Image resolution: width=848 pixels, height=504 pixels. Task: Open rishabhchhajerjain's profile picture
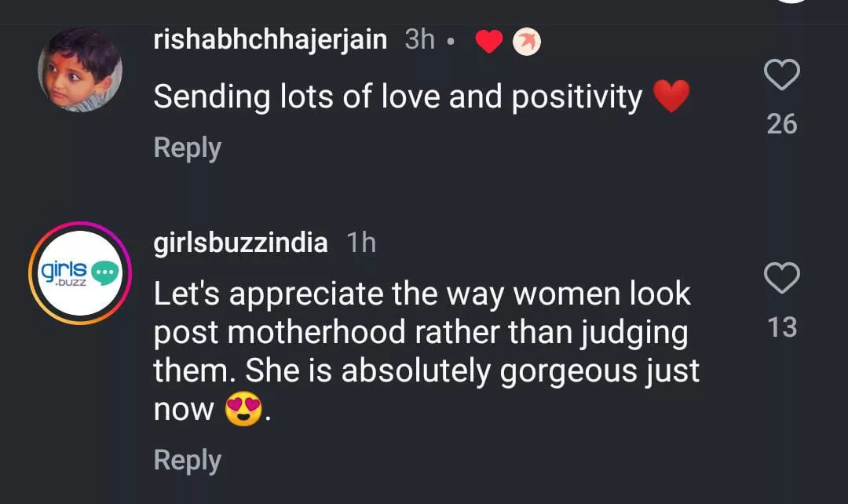click(80, 71)
